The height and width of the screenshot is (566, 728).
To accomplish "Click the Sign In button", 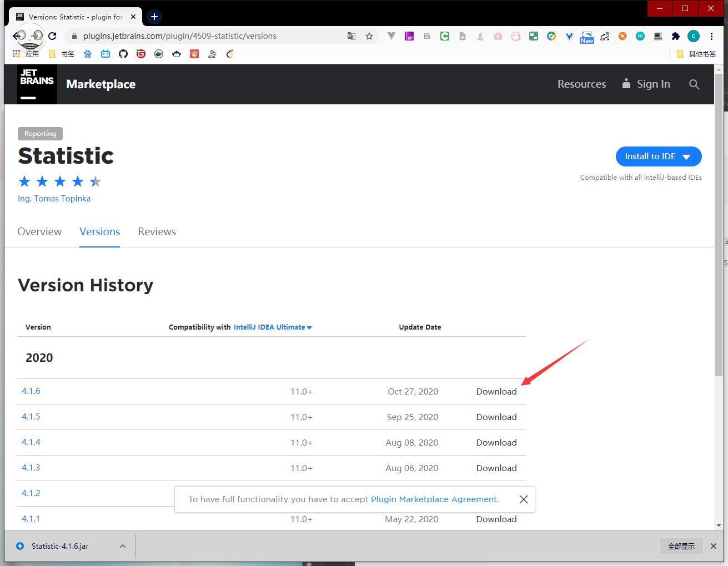I will point(646,84).
